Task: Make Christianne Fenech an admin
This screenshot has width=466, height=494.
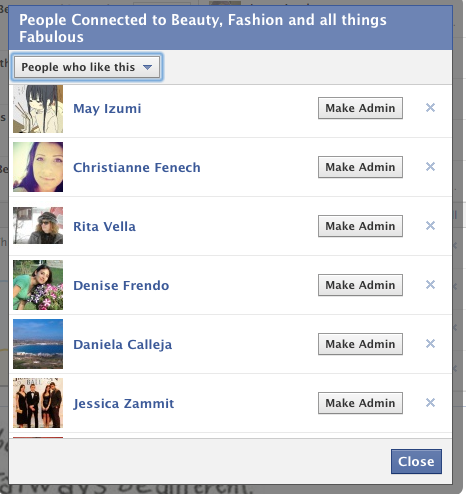Action: 360,167
